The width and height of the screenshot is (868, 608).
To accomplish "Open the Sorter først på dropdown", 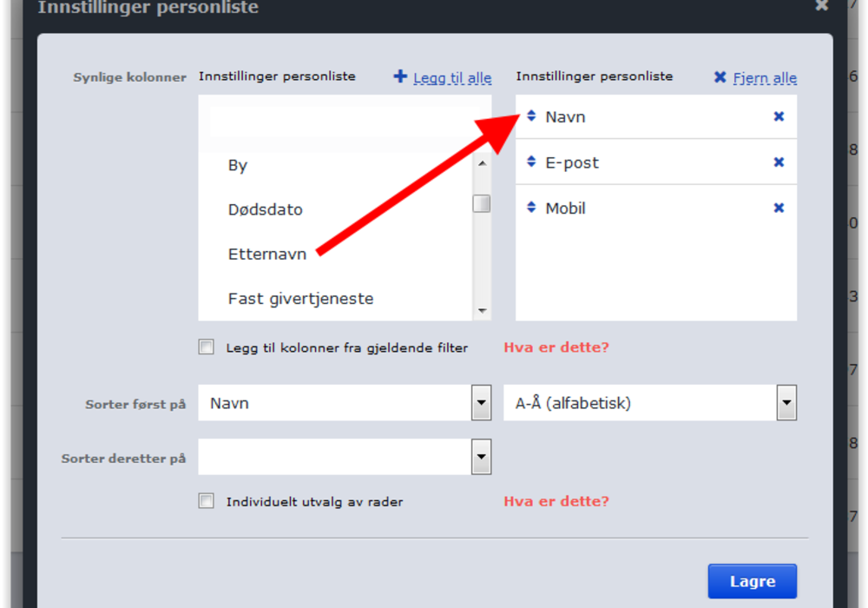I will coord(345,403).
